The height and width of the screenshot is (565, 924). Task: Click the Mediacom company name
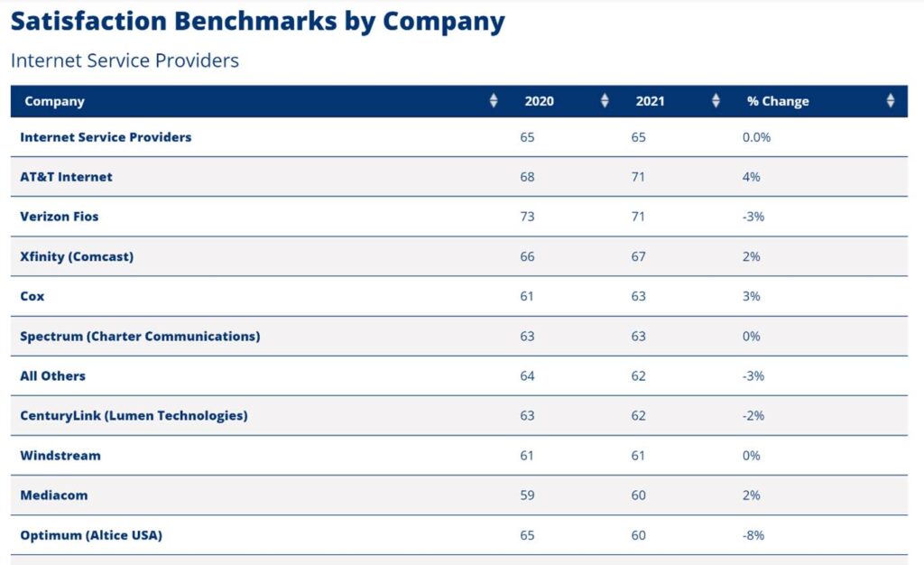pos(54,495)
